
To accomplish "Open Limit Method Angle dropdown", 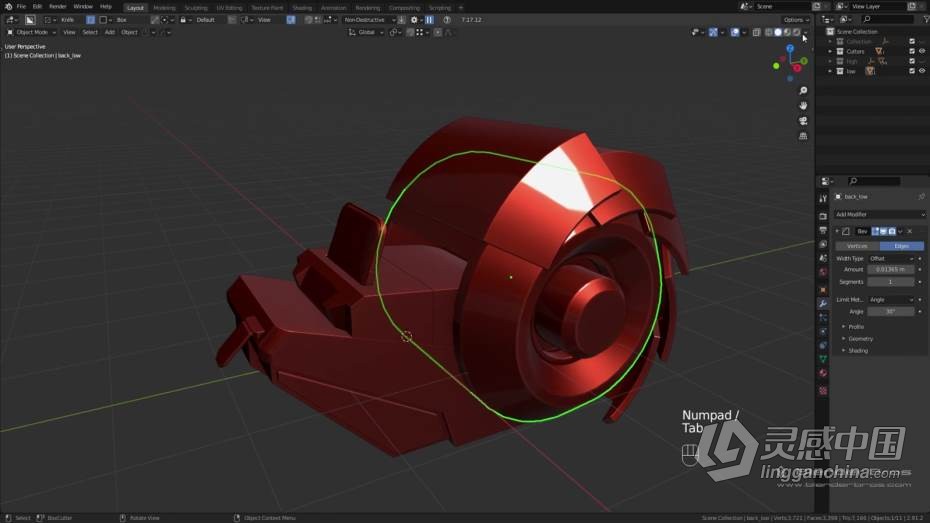I will tap(891, 300).
